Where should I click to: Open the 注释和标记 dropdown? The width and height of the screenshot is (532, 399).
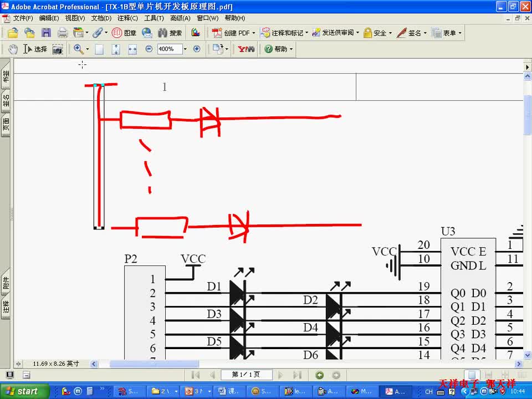pos(284,33)
